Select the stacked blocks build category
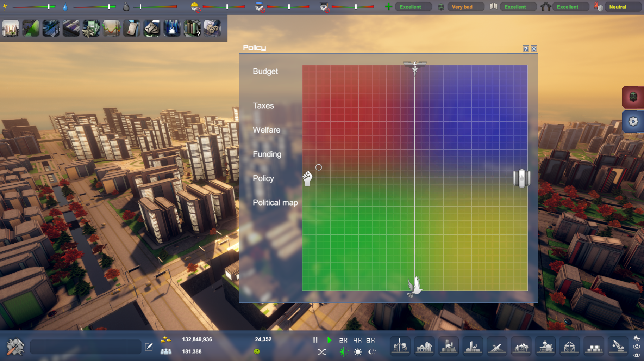Viewport: 644px width, 361px height. (x=594, y=346)
